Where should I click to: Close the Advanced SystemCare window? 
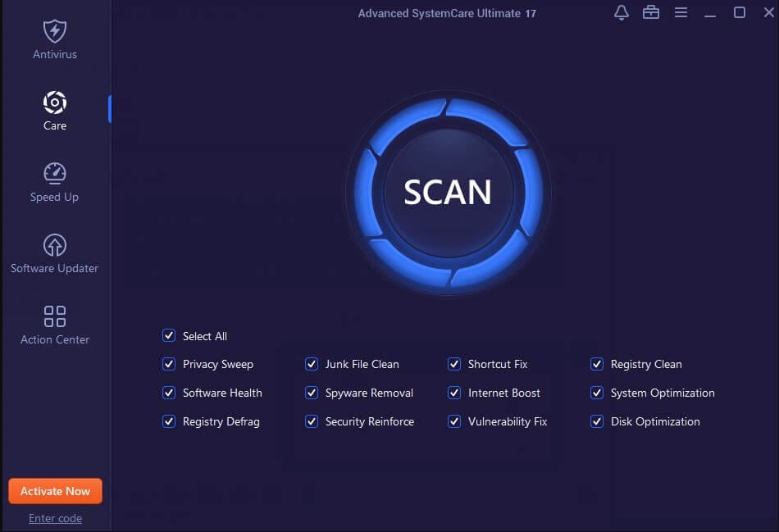[x=768, y=12]
